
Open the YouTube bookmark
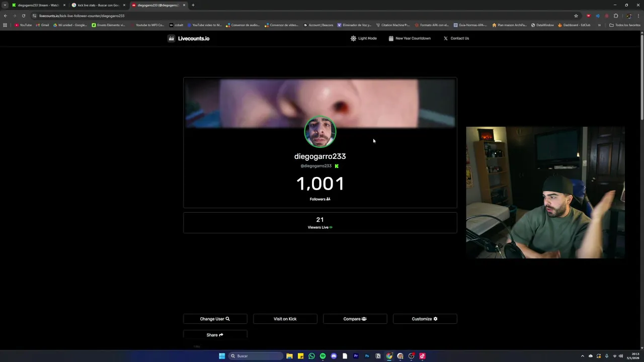(x=23, y=25)
